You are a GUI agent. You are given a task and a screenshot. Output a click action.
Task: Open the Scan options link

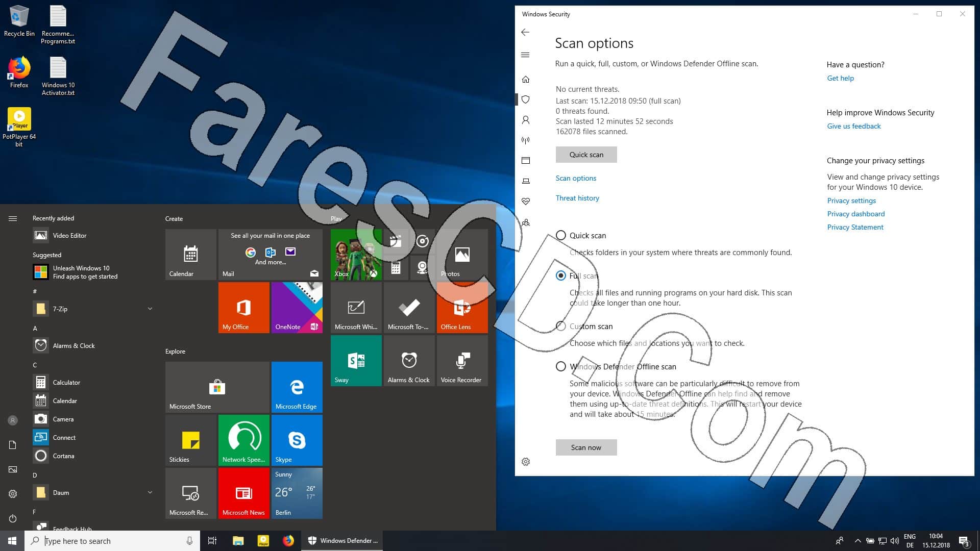[x=576, y=178]
